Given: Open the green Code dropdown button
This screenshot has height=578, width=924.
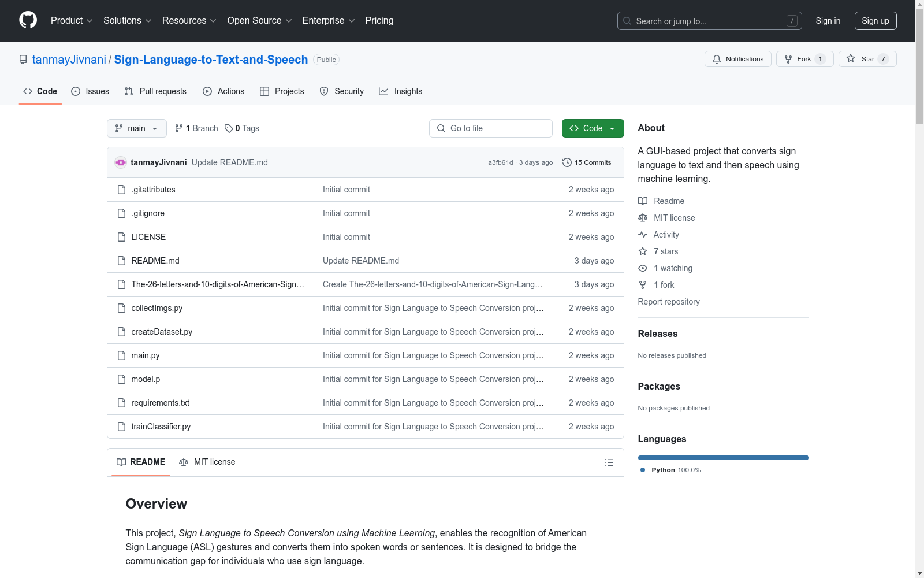Looking at the screenshot, I should pos(593,128).
